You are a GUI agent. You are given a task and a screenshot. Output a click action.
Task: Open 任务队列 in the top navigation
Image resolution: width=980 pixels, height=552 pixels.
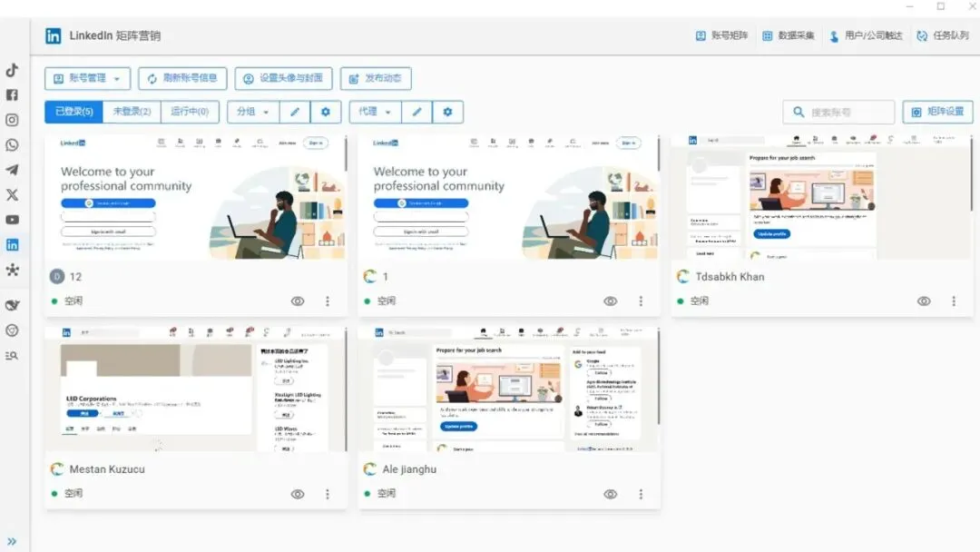click(943, 35)
